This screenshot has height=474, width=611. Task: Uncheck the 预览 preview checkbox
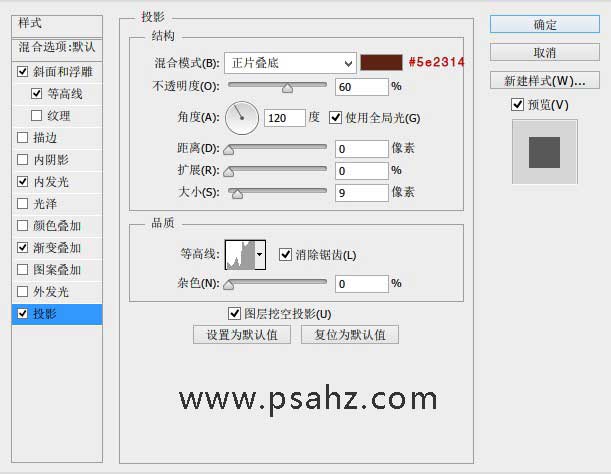tap(517, 105)
